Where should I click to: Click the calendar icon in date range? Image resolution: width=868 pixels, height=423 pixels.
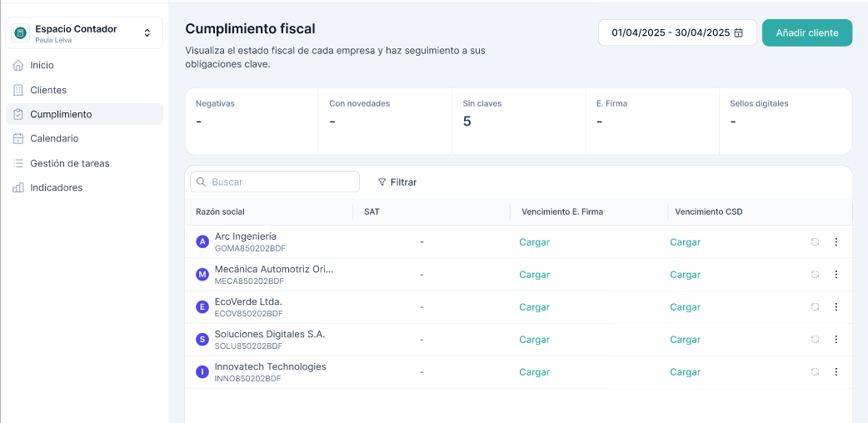click(x=738, y=33)
